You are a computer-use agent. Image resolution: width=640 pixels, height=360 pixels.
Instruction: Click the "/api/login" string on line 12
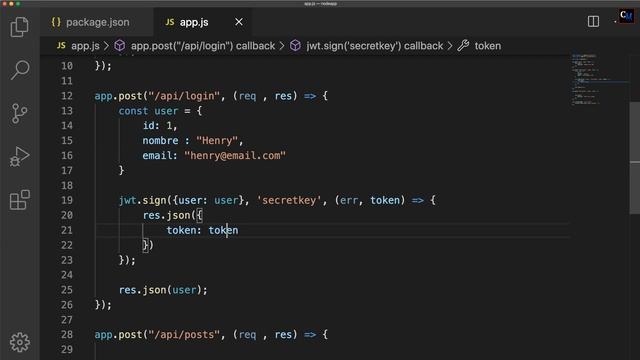184,96
